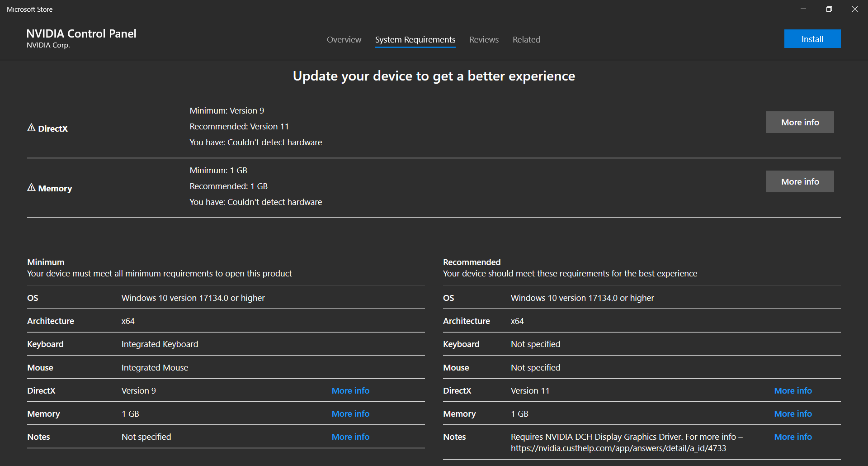
Task: Restore down the Microsoft Store window
Action: coord(829,9)
